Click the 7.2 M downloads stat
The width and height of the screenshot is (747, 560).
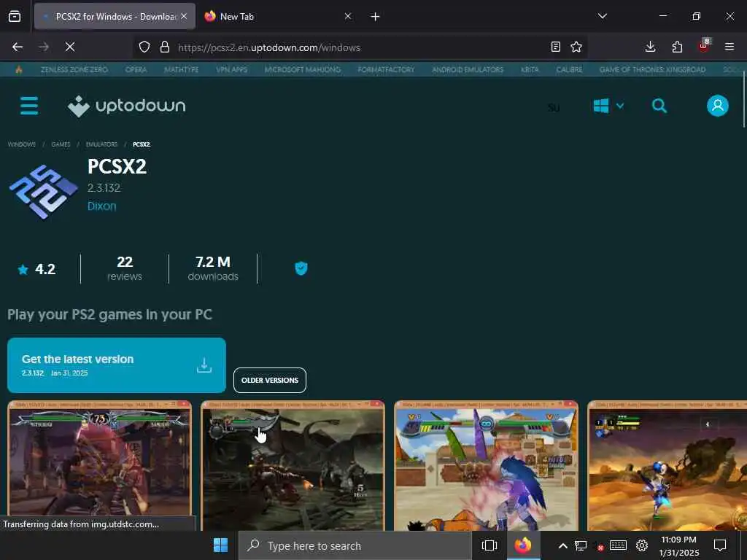point(213,268)
